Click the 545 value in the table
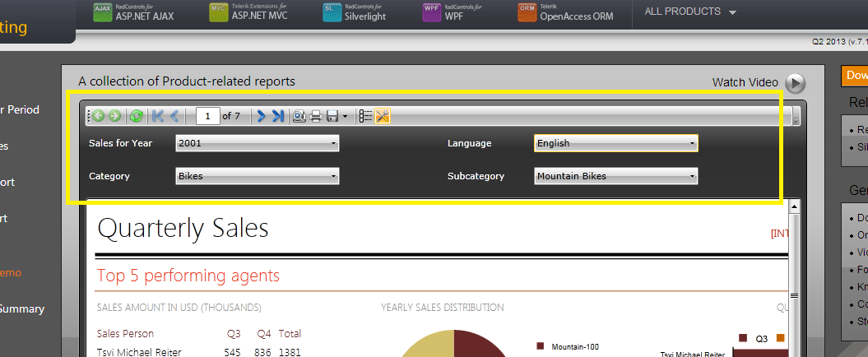 click(232, 353)
